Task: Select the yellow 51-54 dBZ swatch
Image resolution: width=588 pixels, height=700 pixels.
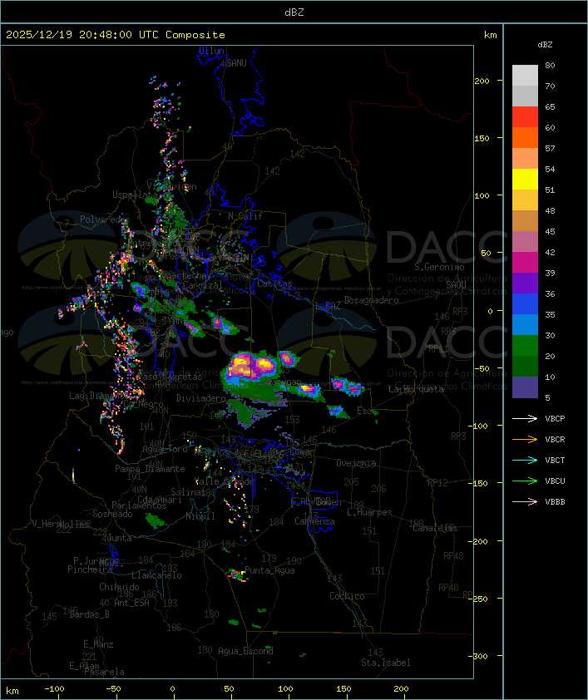Action: click(x=525, y=179)
